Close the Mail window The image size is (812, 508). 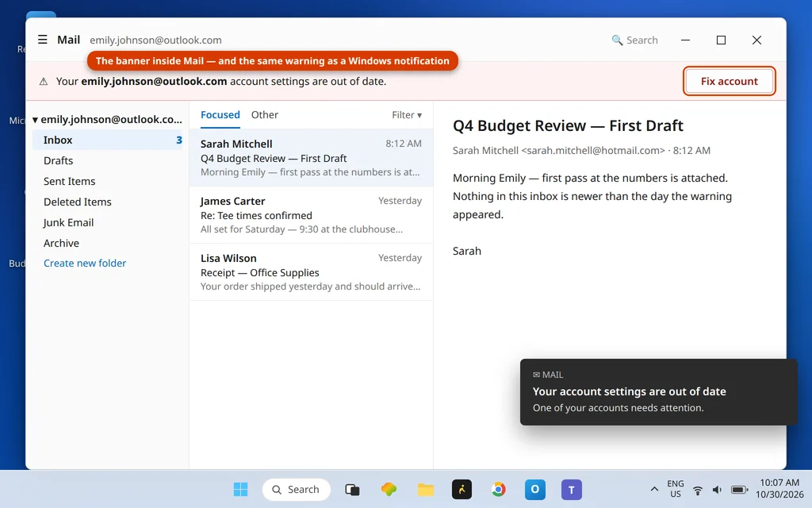[756, 40]
